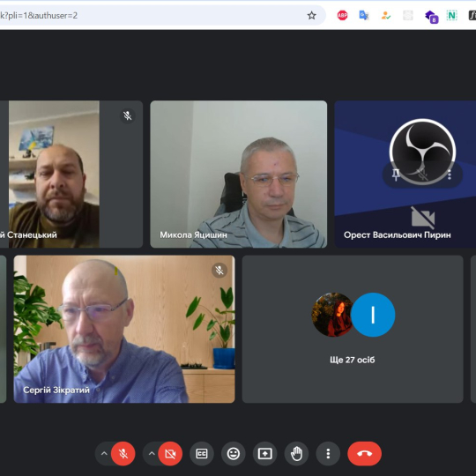Screen dimensions: 476x476
Task: Click the purple extension with badge 8
Action: tap(431, 16)
